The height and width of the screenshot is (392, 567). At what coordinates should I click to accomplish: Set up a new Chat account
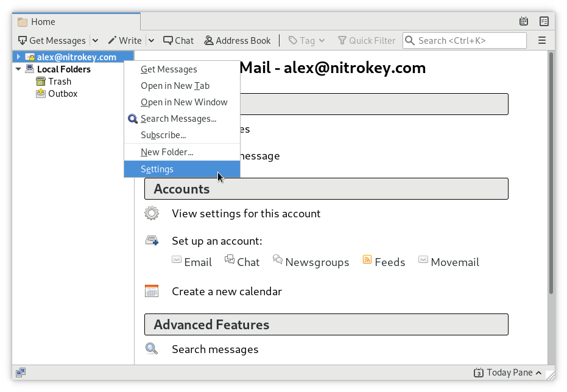click(242, 262)
